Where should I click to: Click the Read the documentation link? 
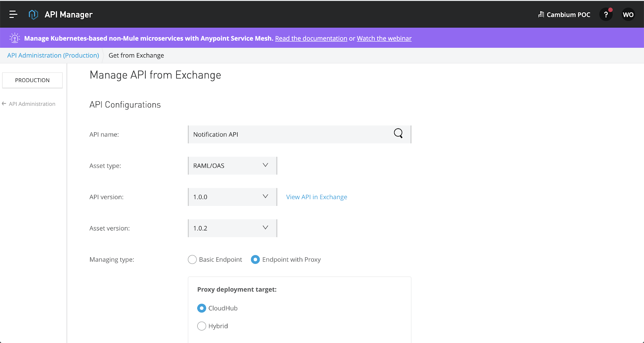(311, 39)
